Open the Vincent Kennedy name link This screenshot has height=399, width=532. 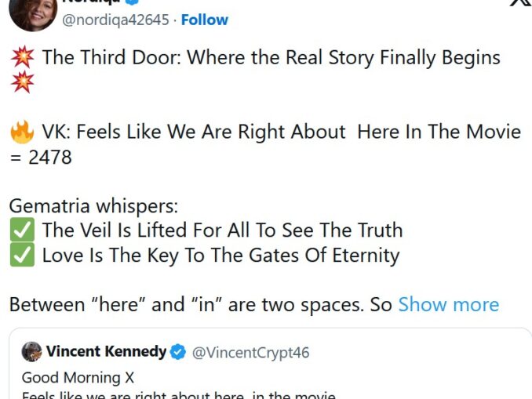click(x=106, y=351)
